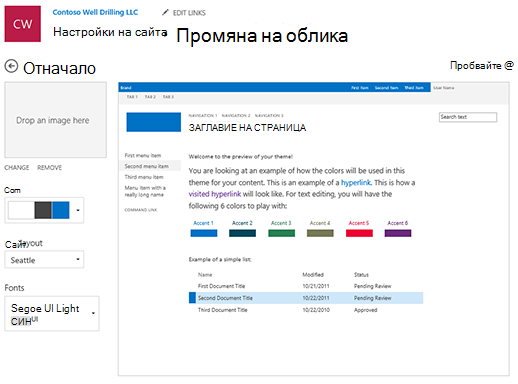Click the pencil icon beside EDIT LINKS
This screenshot has width=518, height=384.
tap(165, 13)
